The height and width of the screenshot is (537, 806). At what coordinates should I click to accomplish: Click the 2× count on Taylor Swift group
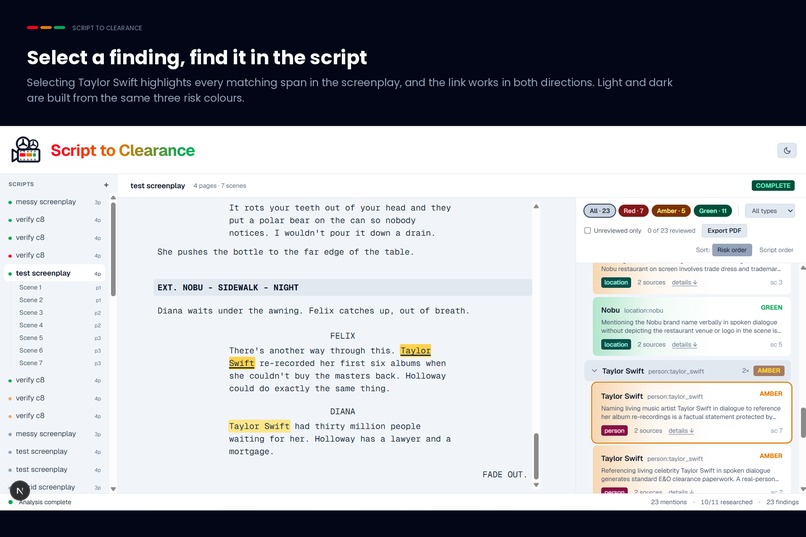coord(745,371)
